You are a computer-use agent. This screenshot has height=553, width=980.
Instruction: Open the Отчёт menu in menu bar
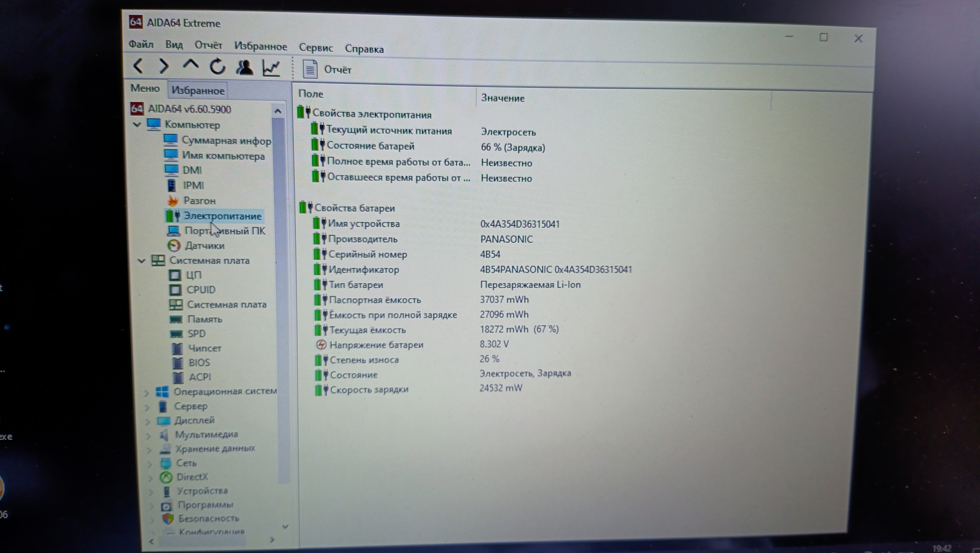coord(209,45)
